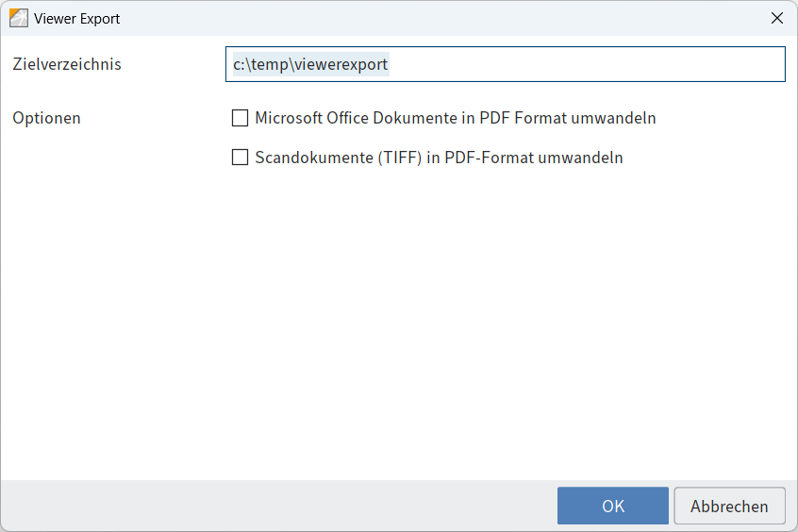The width and height of the screenshot is (798, 532).
Task: Close the Viewer Export dialog window
Action: pos(777,18)
